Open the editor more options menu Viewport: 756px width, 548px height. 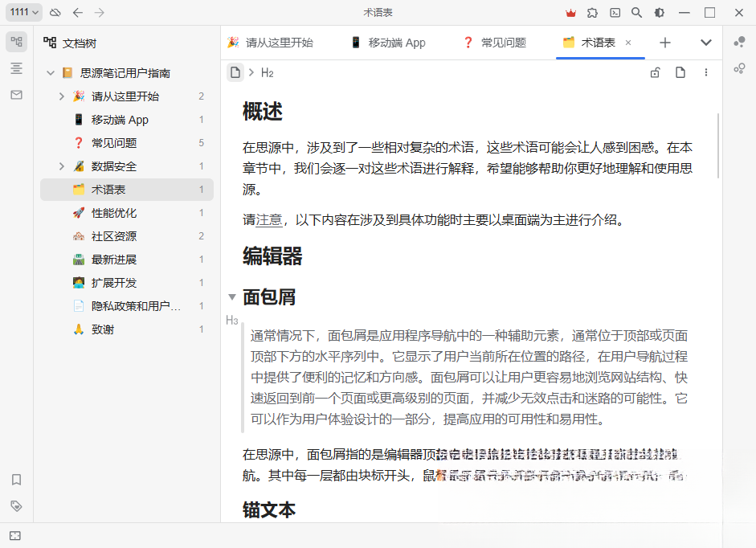point(706,73)
